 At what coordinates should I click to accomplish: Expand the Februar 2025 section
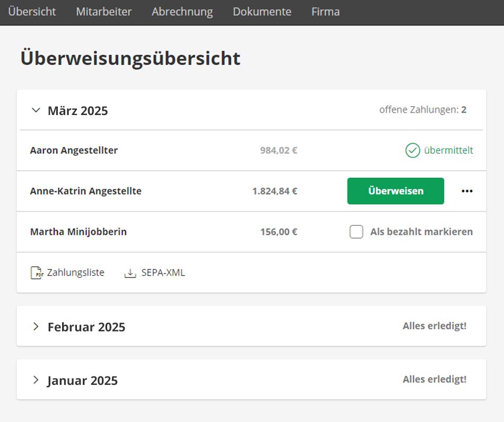(x=36, y=327)
